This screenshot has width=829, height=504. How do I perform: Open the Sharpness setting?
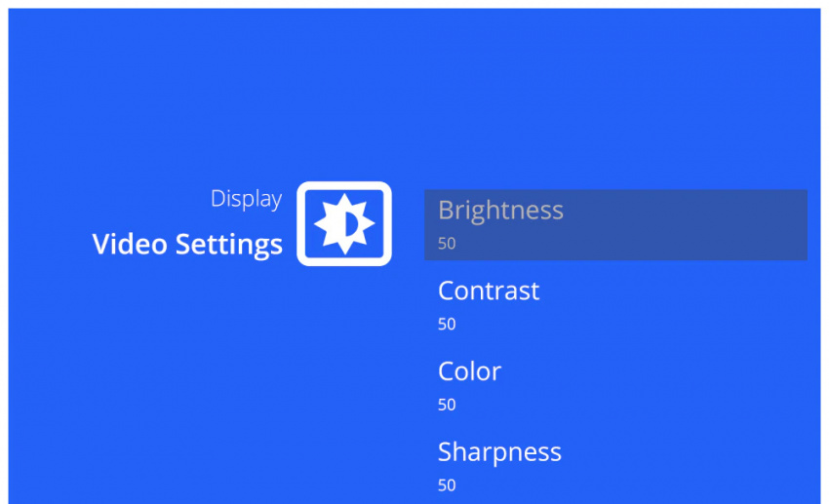[615, 467]
